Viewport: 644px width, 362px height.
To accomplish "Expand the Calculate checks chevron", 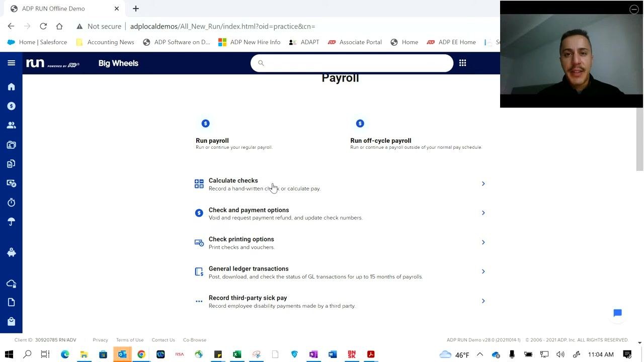I will [x=483, y=184].
